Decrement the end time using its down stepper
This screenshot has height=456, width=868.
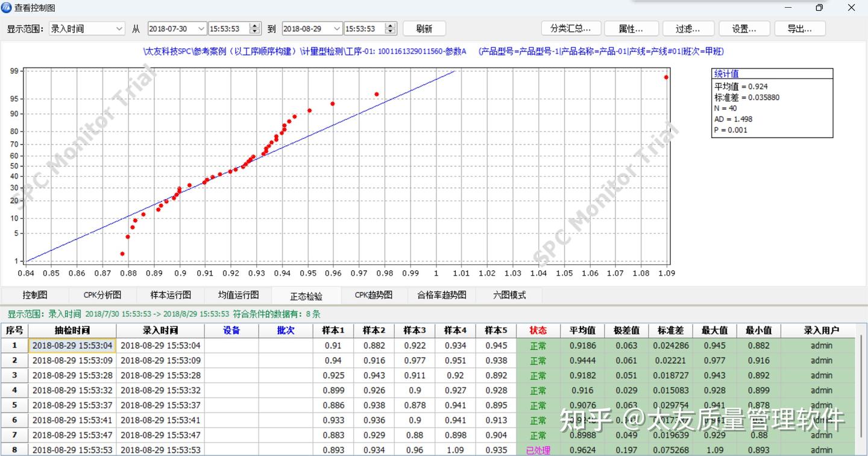[390, 31]
